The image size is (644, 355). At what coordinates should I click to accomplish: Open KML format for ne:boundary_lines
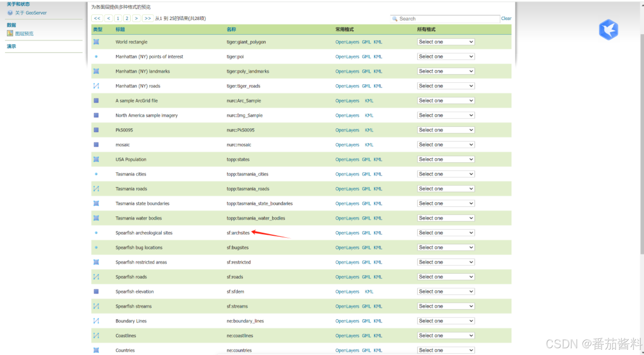coord(378,321)
